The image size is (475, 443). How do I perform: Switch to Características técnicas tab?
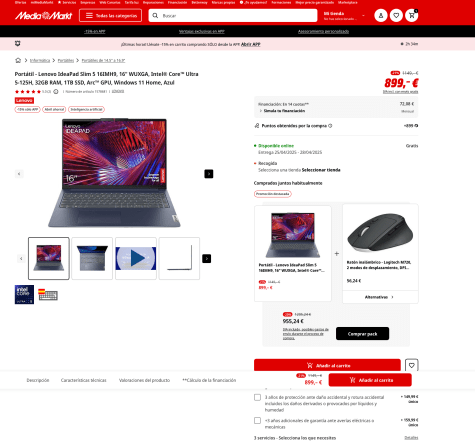(x=84, y=380)
